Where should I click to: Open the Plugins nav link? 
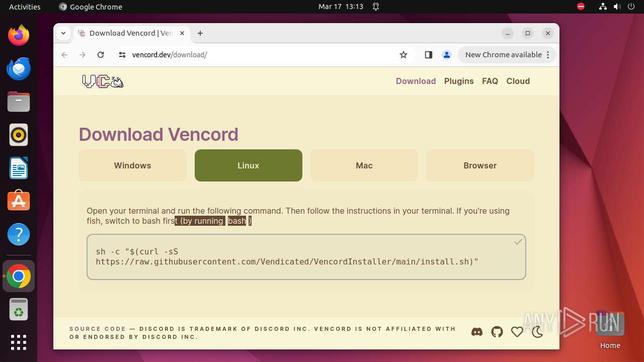click(x=459, y=81)
